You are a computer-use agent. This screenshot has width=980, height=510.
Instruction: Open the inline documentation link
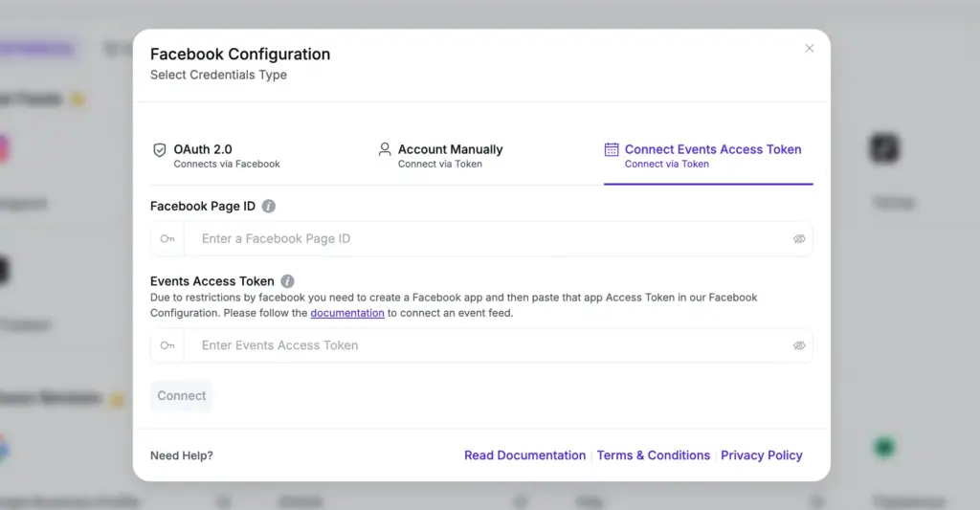347,313
